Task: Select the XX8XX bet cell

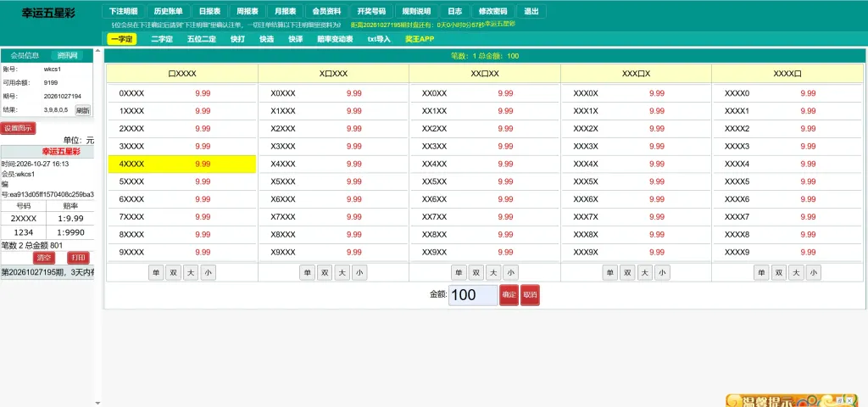Action: tap(484, 234)
